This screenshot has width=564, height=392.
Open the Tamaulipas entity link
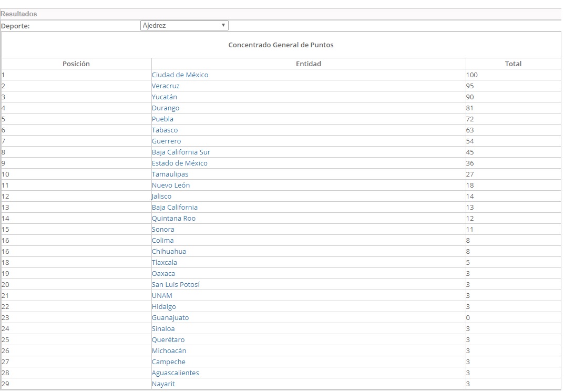click(170, 174)
